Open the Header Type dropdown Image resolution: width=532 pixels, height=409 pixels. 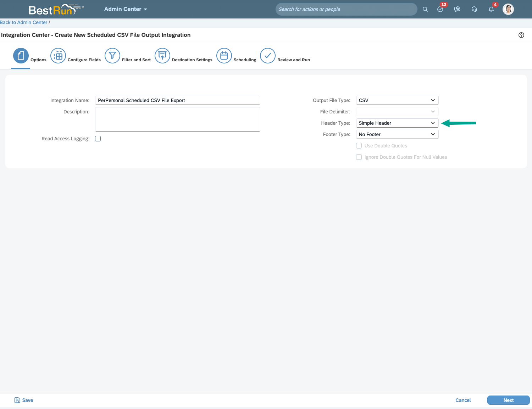[x=397, y=123]
